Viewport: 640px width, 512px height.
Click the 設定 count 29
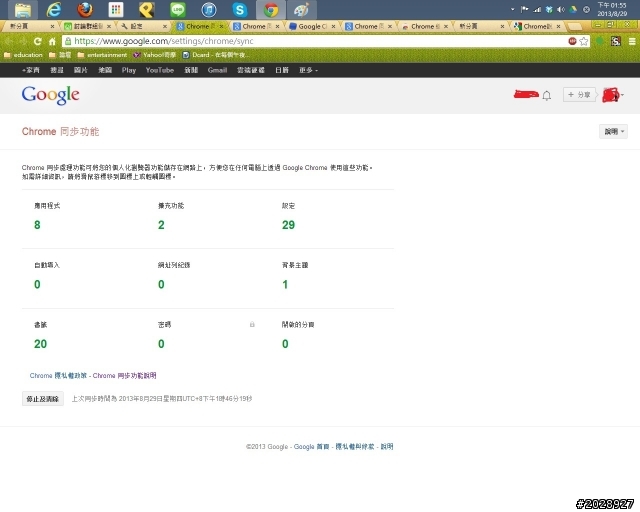point(288,225)
